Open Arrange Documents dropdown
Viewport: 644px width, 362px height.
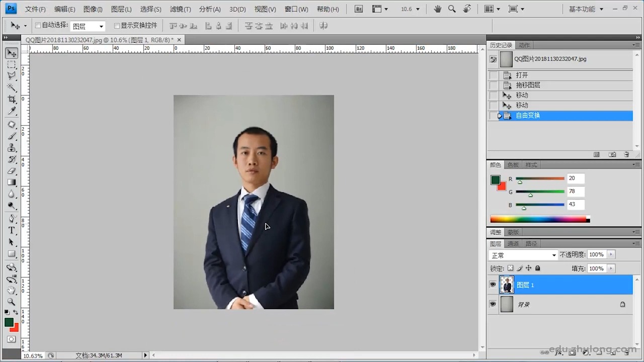point(492,9)
